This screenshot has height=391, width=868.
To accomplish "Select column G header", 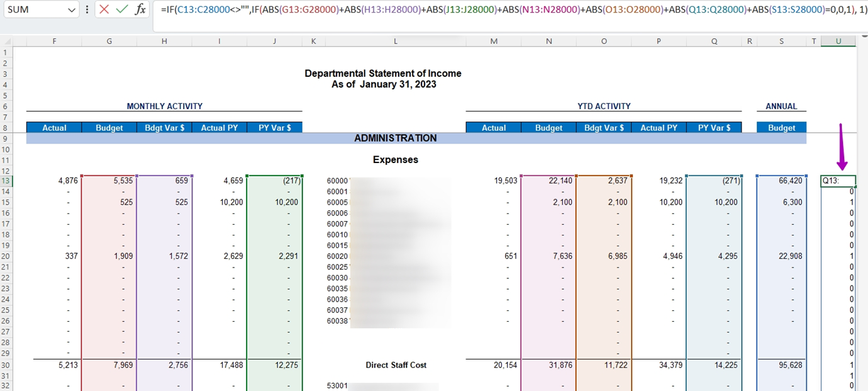I will click(109, 42).
